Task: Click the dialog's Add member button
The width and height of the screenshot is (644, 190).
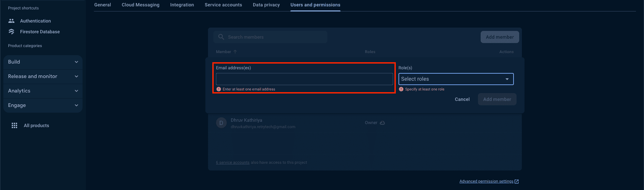Action: coord(497,99)
